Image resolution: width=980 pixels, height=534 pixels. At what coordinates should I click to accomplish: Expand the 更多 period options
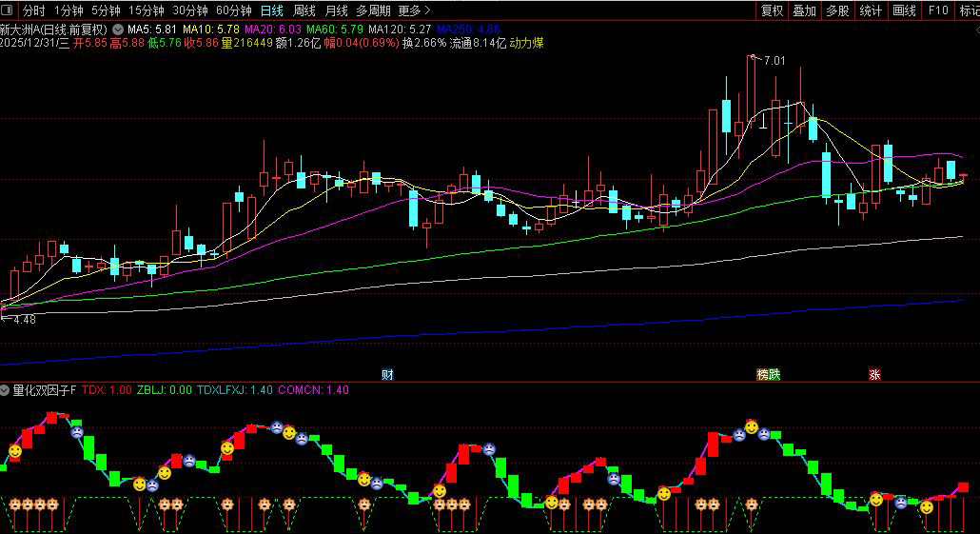pos(413,10)
